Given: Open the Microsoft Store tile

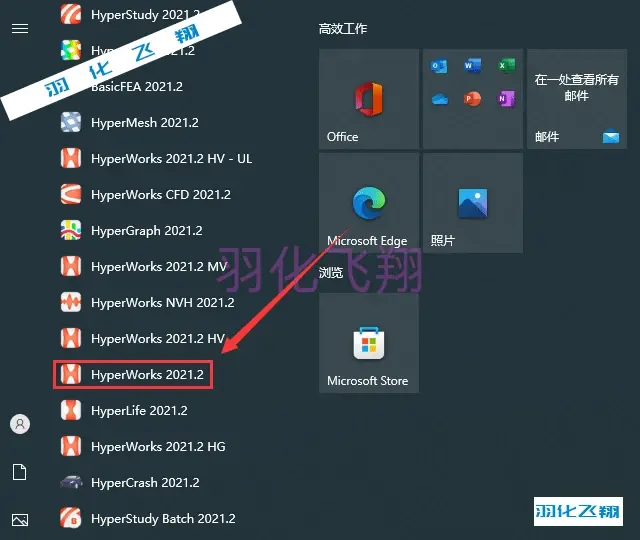Looking at the screenshot, I should 369,343.
